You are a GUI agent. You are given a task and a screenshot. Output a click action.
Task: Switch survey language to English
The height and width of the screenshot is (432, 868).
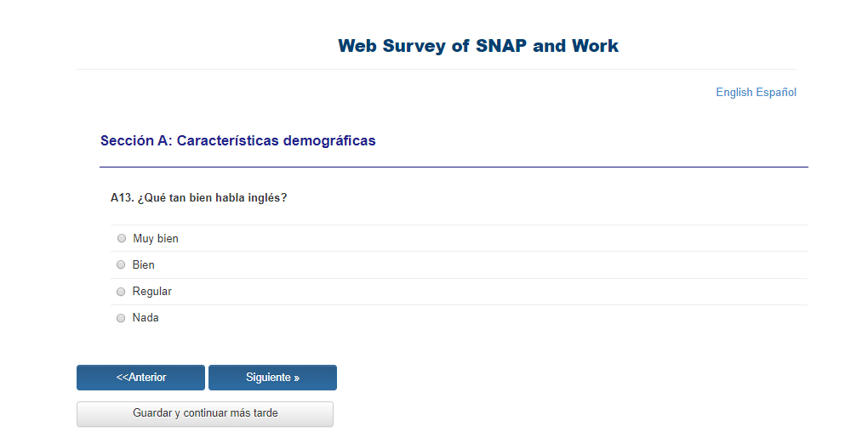click(734, 93)
